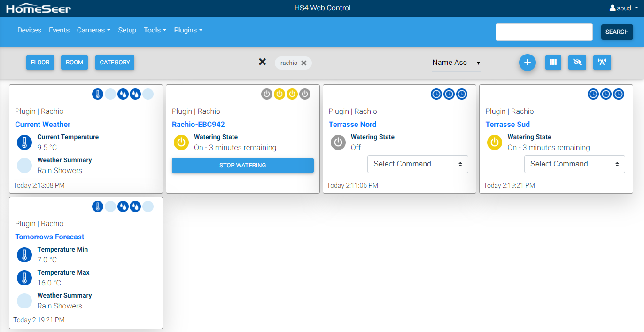Click thermometer icon beside Temperature Max
Screen dimensions: 644x332
tap(24, 278)
